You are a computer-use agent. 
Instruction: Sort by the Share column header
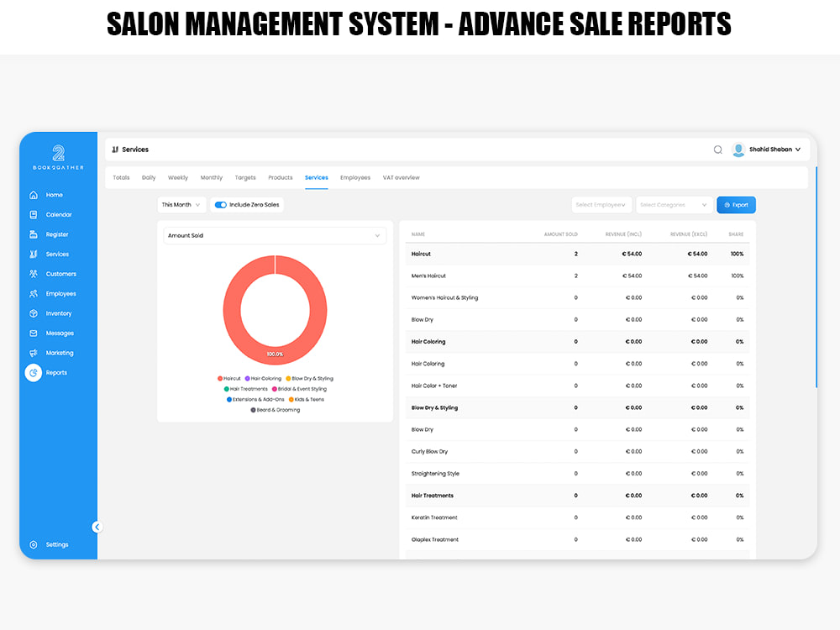coord(736,234)
